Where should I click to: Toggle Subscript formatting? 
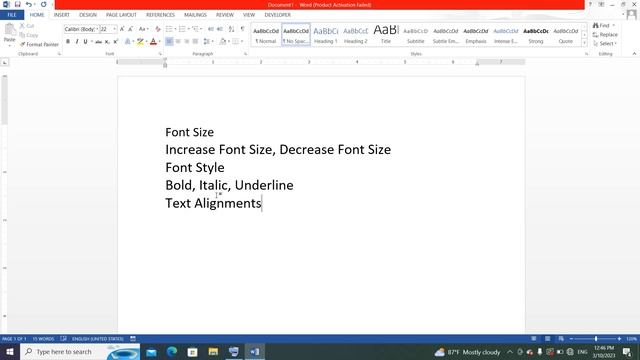click(x=107, y=42)
